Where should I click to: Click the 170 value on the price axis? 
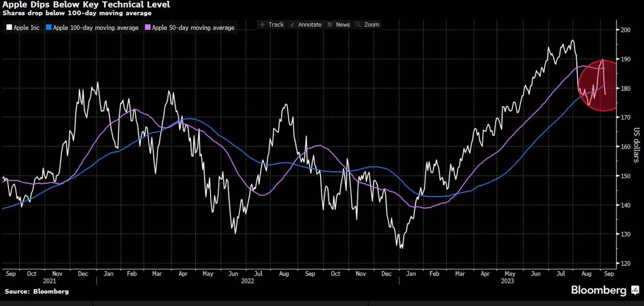tap(625, 117)
